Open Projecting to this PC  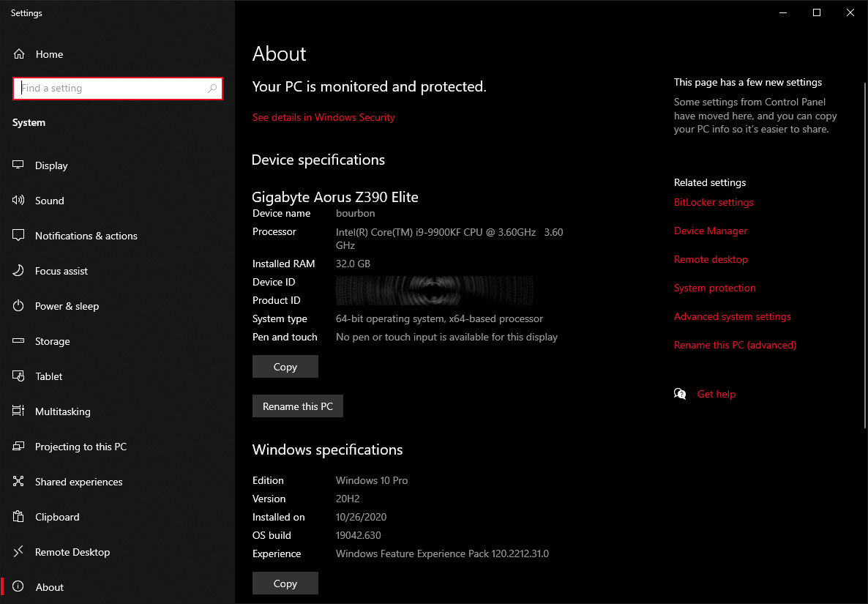117,447
